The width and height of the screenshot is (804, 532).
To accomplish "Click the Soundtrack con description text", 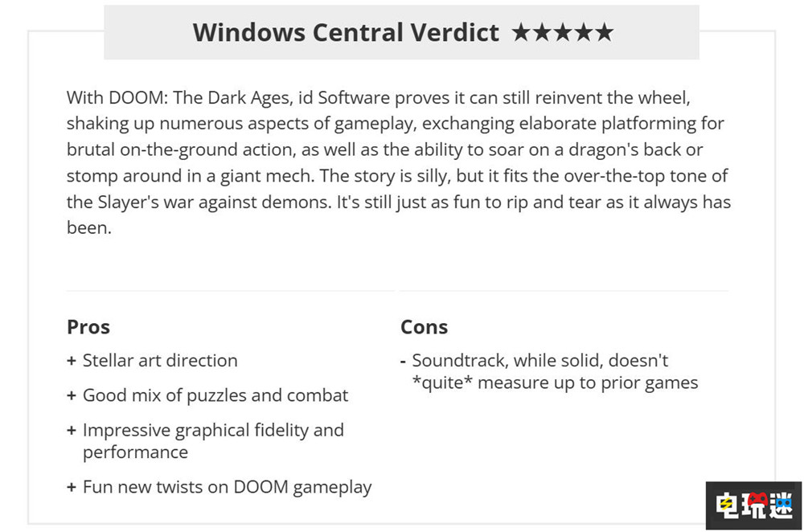I will coord(555,371).
